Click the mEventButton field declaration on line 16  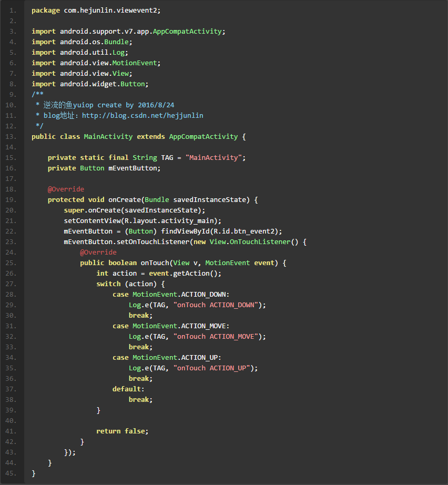[x=134, y=168]
